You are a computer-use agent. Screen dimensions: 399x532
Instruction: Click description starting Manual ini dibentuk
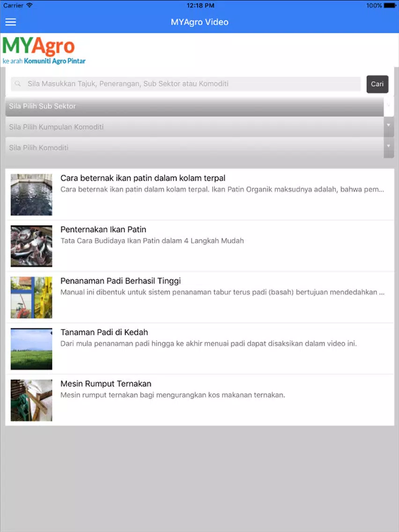(222, 292)
